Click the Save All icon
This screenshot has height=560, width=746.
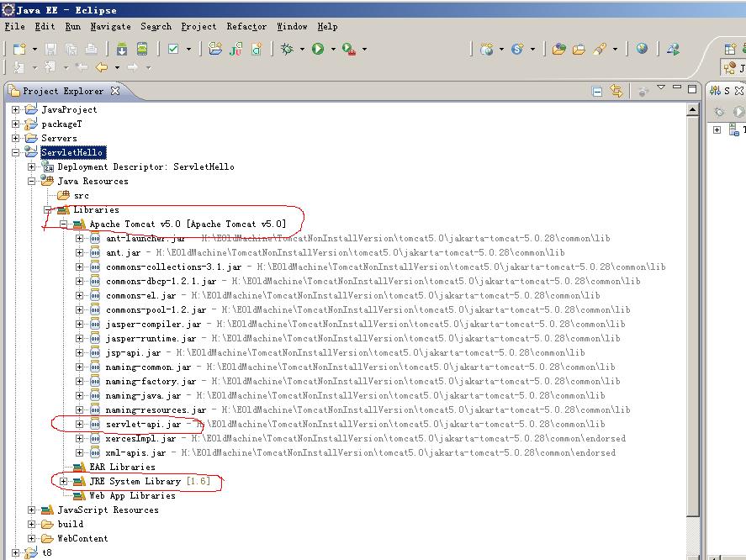pyautogui.click(x=71, y=49)
